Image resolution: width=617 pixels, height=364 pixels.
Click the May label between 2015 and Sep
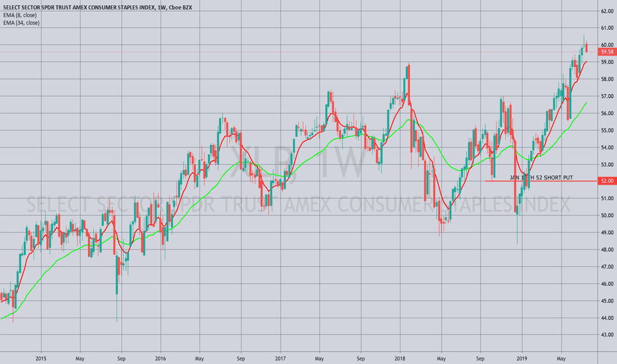coord(80,359)
